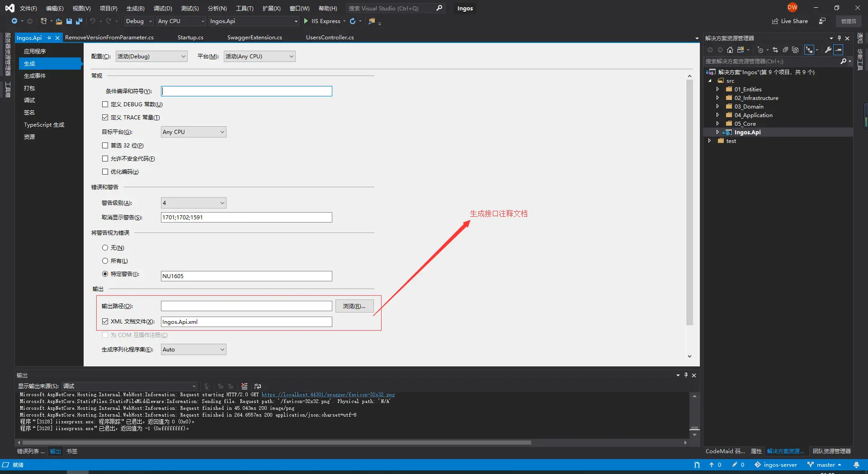
Task: Click the open file folder icon
Action: point(59,21)
